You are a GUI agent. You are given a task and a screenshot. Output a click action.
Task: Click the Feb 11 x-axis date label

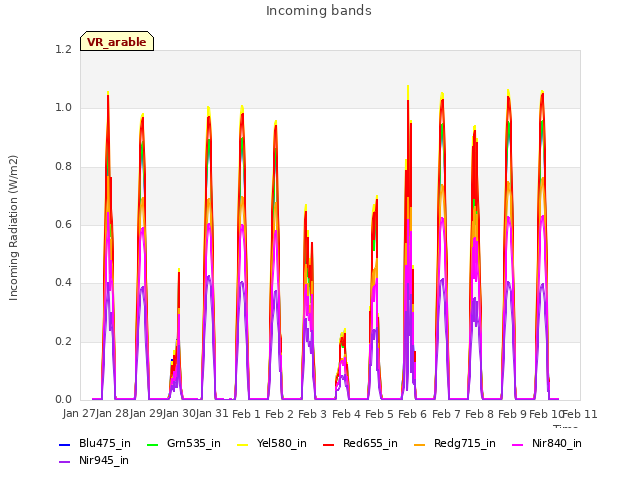(x=580, y=414)
